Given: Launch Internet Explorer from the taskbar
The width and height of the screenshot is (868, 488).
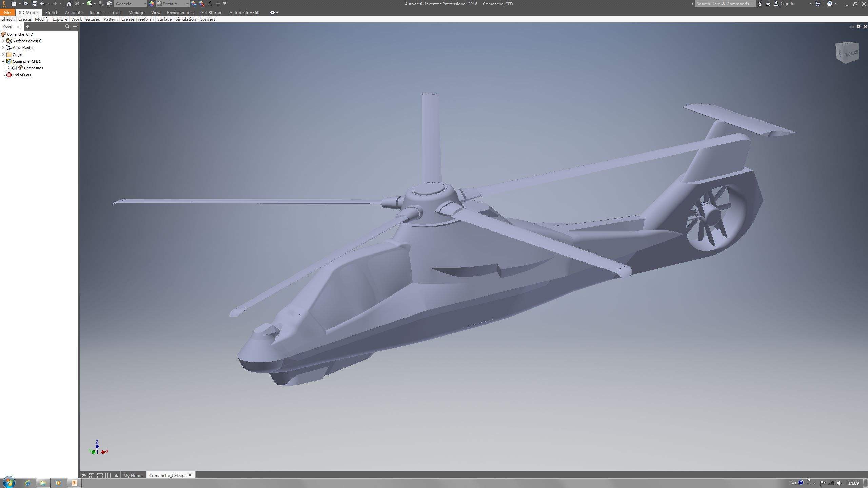Looking at the screenshot, I should click(27, 483).
